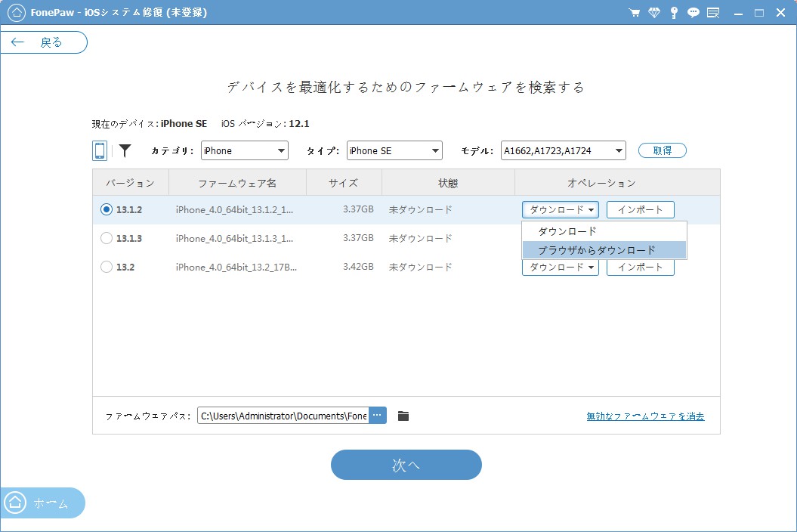The width and height of the screenshot is (797, 532).
Task: Click the ellipsis browse path button
Action: point(377,416)
